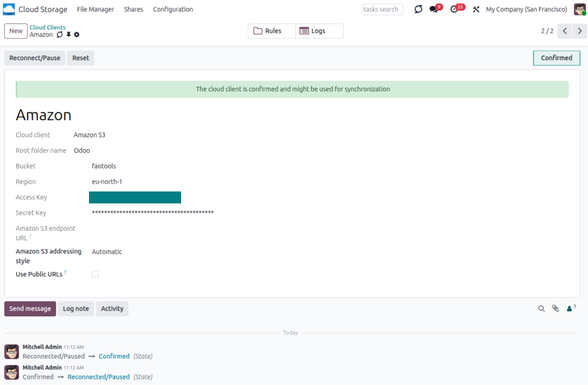Click the Bucket field value faotools

coord(104,166)
